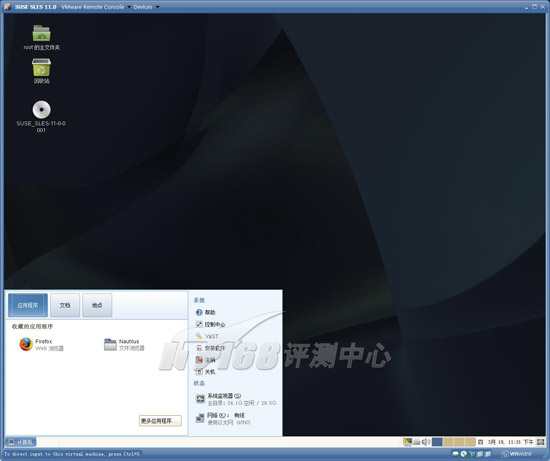Select the Applications (应用程序) tab
Screen dimensions: 550x461
pyautogui.click(x=28, y=305)
